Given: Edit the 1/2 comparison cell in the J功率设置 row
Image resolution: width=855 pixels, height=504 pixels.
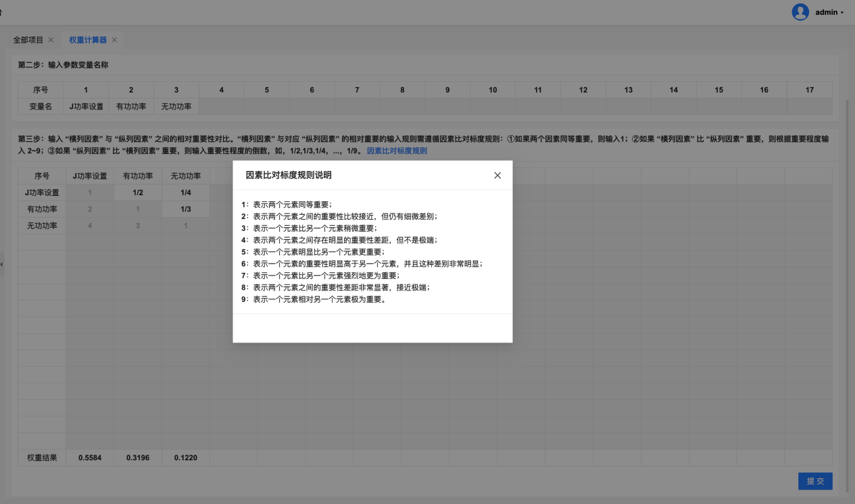Looking at the screenshot, I should point(138,193).
